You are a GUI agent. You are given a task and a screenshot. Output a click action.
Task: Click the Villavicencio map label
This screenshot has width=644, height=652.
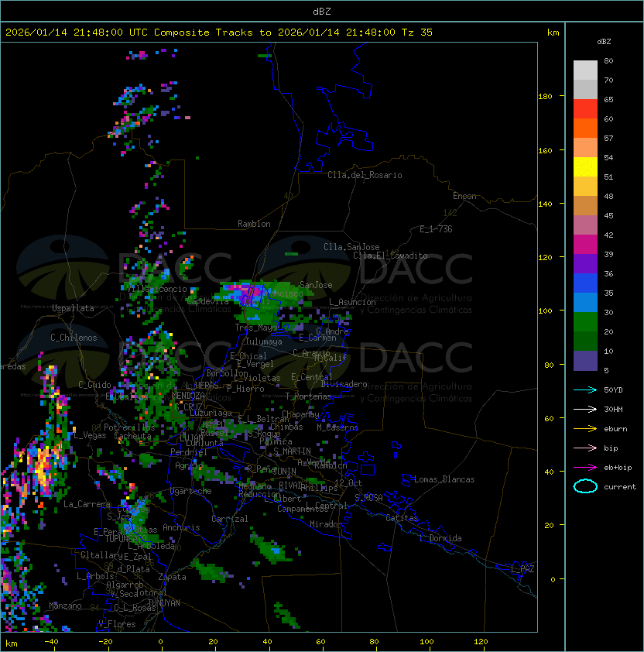(156, 289)
